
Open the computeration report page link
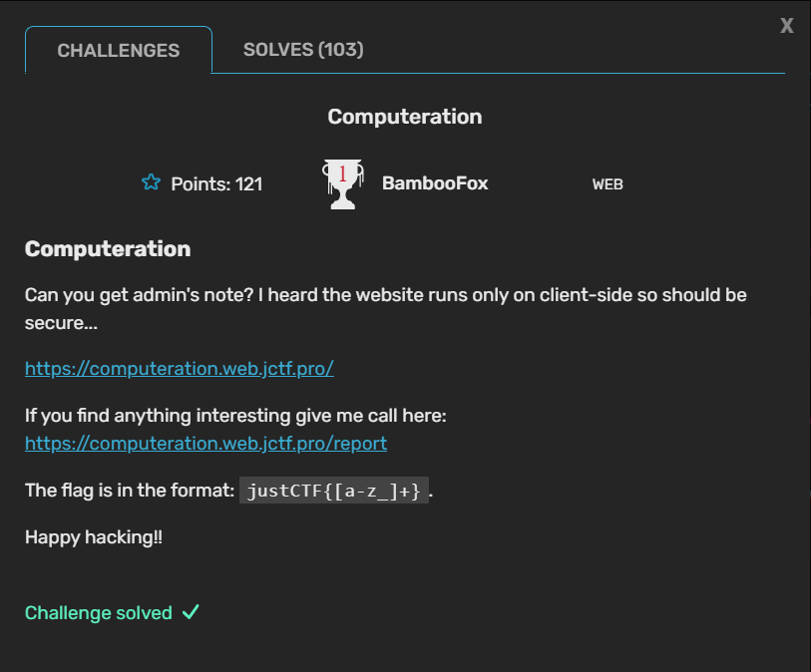[x=205, y=443]
